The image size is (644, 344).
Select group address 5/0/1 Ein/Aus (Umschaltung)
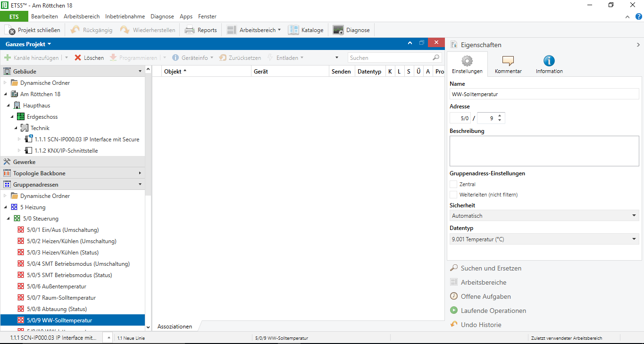click(x=63, y=230)
